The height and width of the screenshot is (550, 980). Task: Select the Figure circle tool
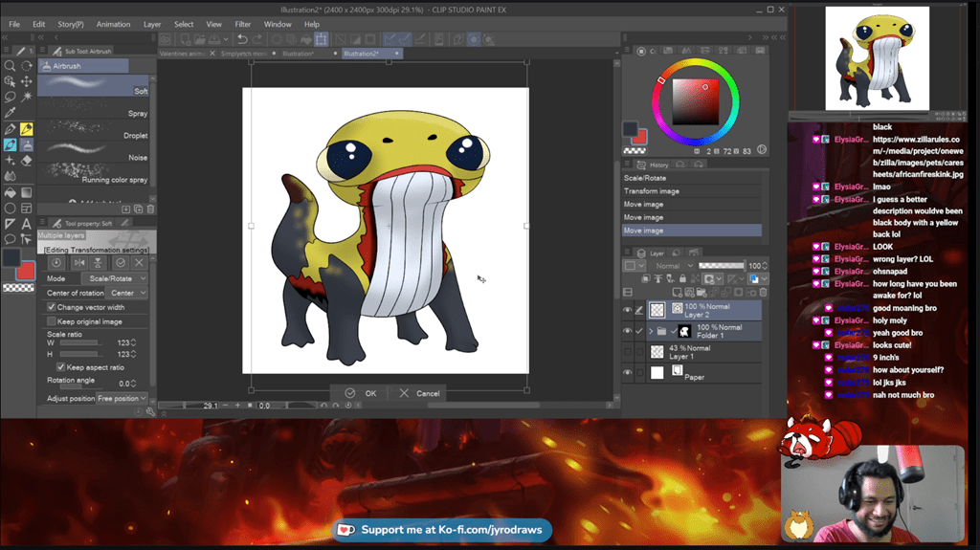10,209
